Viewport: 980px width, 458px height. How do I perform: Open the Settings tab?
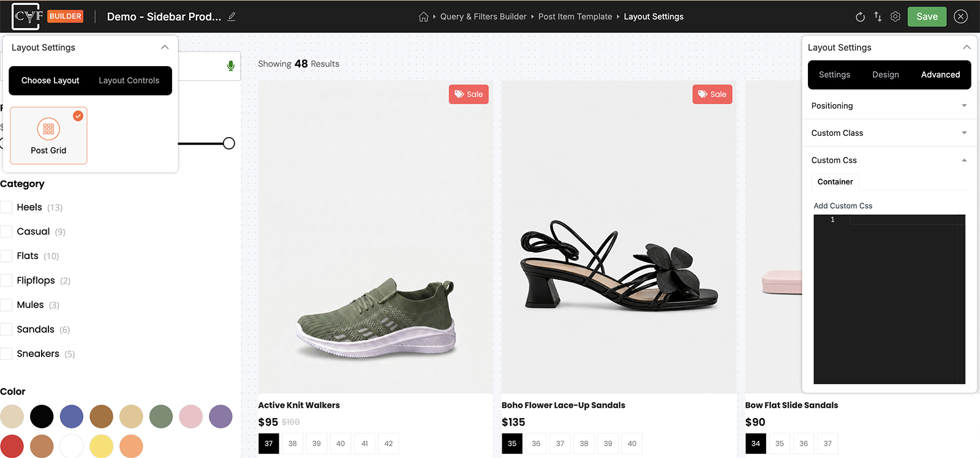click(x=834, y=75)
